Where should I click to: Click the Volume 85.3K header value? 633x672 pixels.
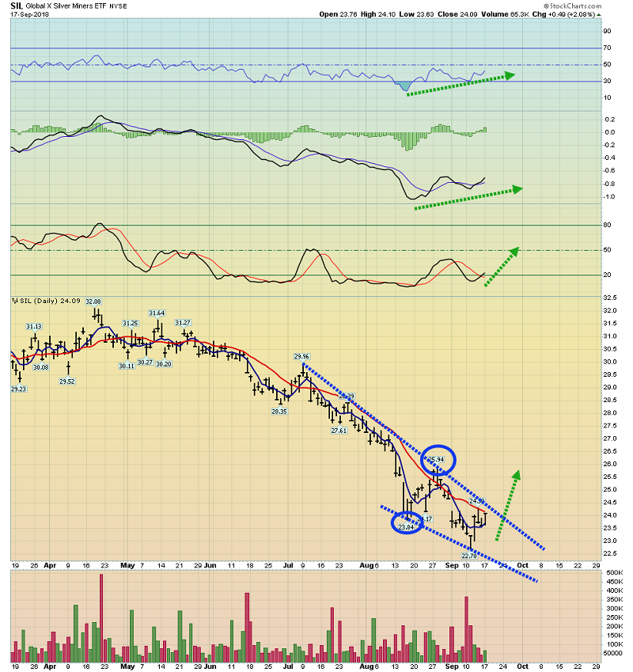pos(505,14)
